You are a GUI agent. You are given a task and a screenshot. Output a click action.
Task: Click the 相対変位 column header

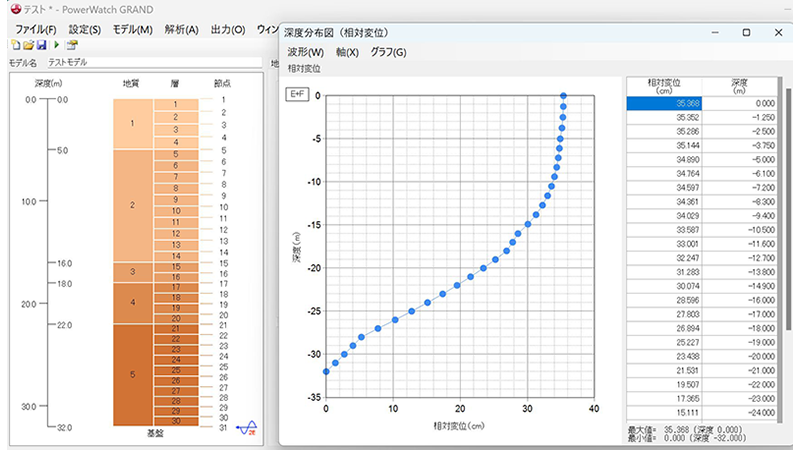tap(659, 85)
